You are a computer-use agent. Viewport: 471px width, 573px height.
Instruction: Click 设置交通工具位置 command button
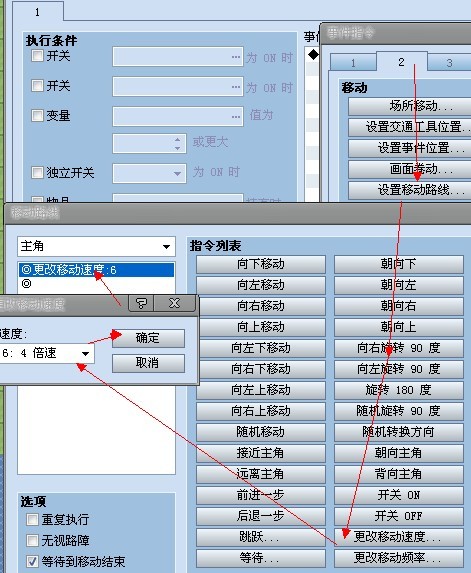410,127
